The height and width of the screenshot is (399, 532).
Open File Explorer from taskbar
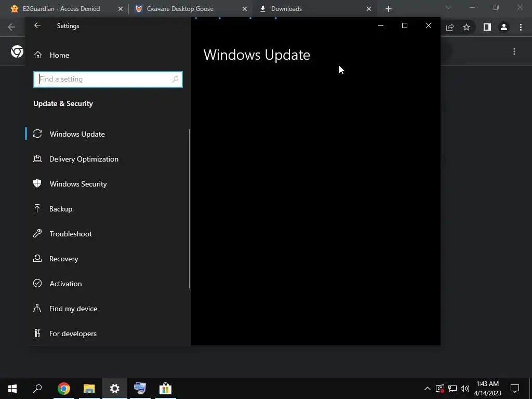coord(89,389)
